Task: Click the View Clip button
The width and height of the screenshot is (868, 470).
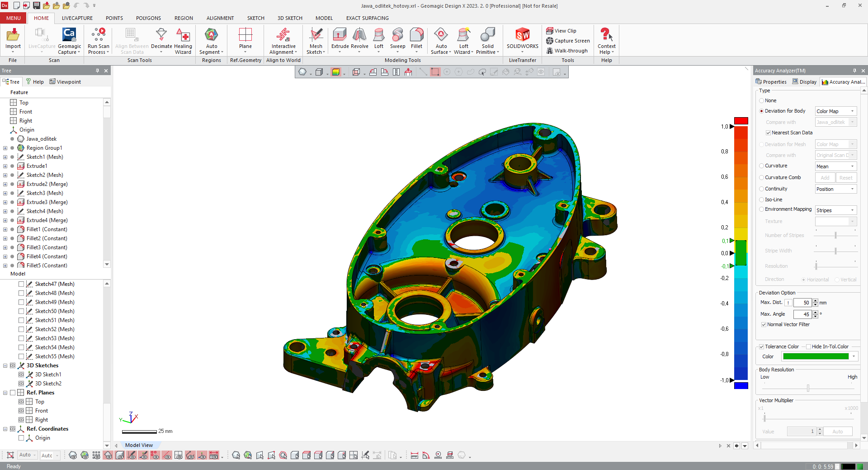Action: click(x=561, y=31)
